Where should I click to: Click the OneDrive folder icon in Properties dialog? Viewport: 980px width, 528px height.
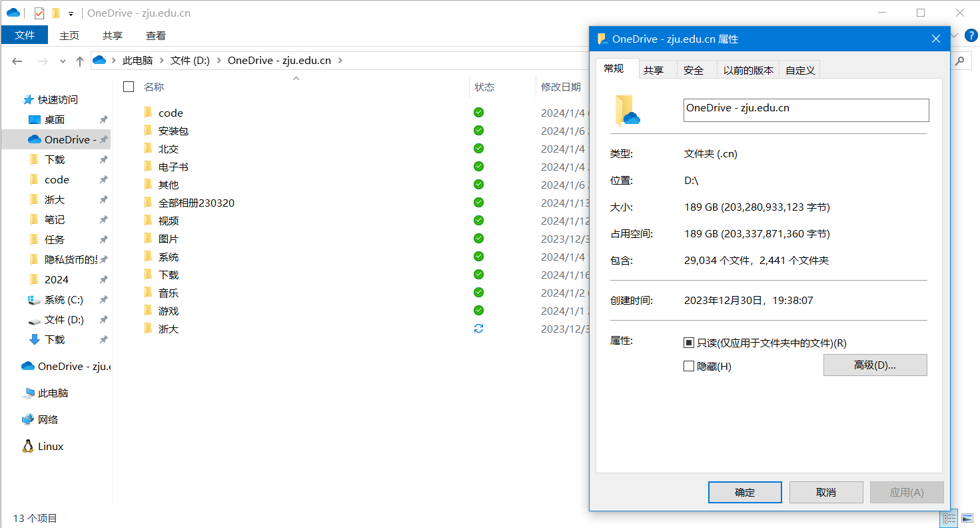(x=627, y=111)
